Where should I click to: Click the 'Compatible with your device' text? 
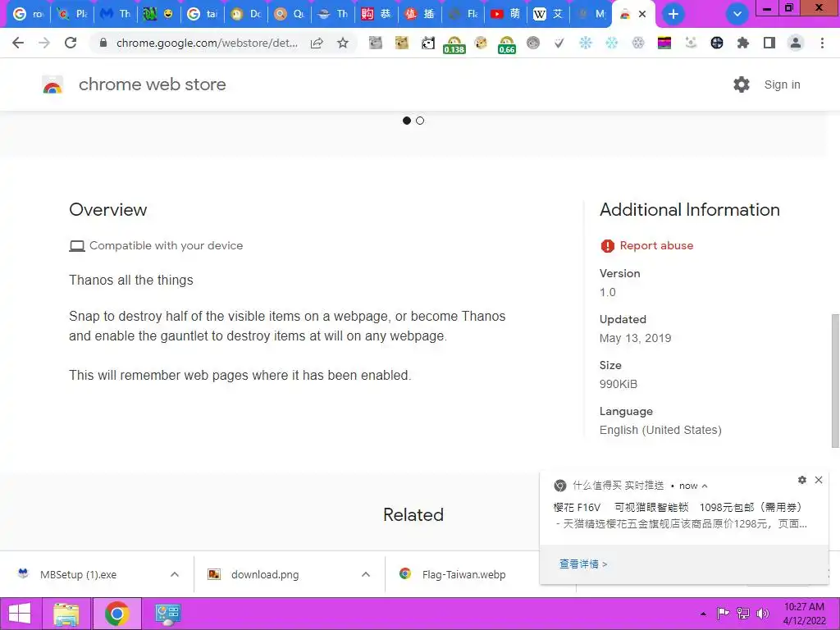(x=166, y=245)
